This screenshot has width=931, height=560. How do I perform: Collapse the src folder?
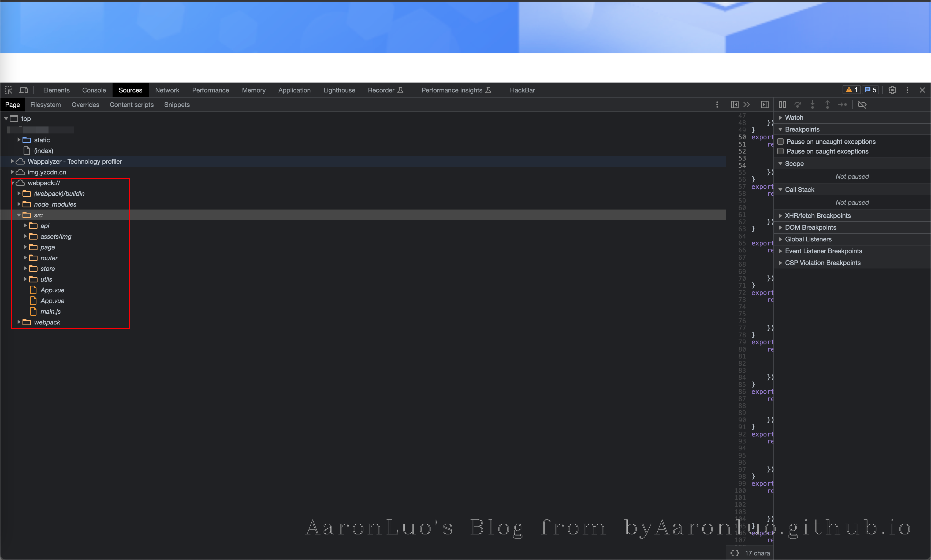click(19, 215)
